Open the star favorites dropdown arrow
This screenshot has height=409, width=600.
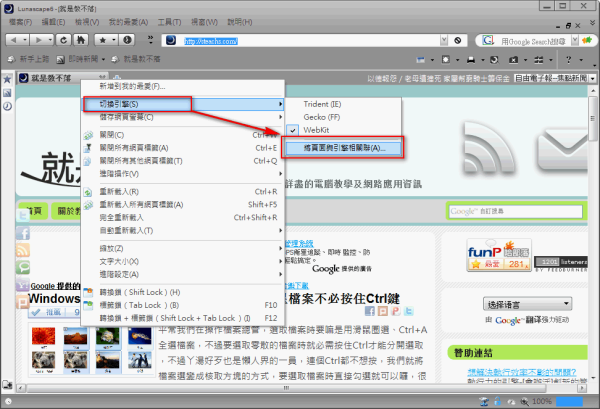click(x=113, y=40)
